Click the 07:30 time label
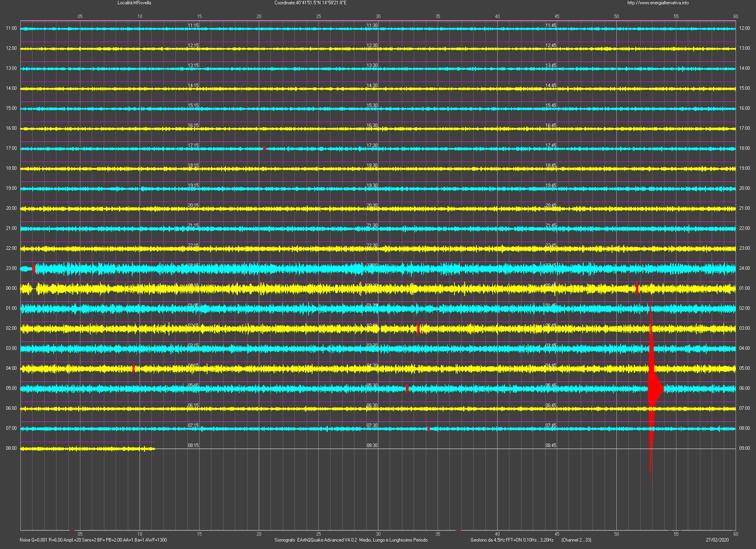Image resolution: width=756 pixels, height=549 pixels. [x=372, y=425]
